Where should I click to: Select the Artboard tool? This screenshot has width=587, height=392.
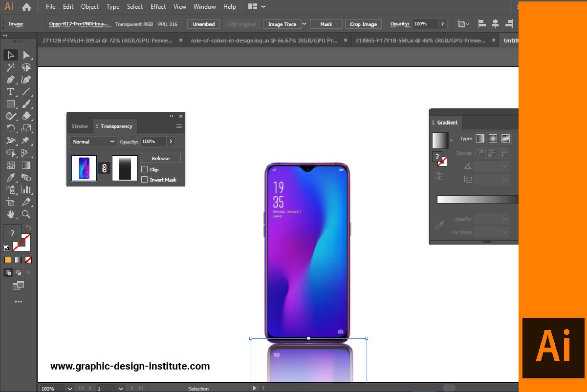click(x=11, y=202)
